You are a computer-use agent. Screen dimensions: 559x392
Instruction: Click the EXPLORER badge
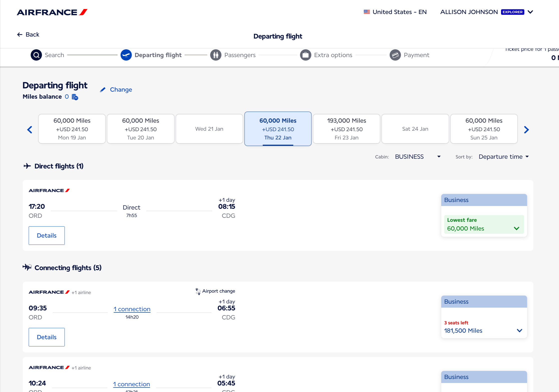pyautogui.click(x=512, y=12)
